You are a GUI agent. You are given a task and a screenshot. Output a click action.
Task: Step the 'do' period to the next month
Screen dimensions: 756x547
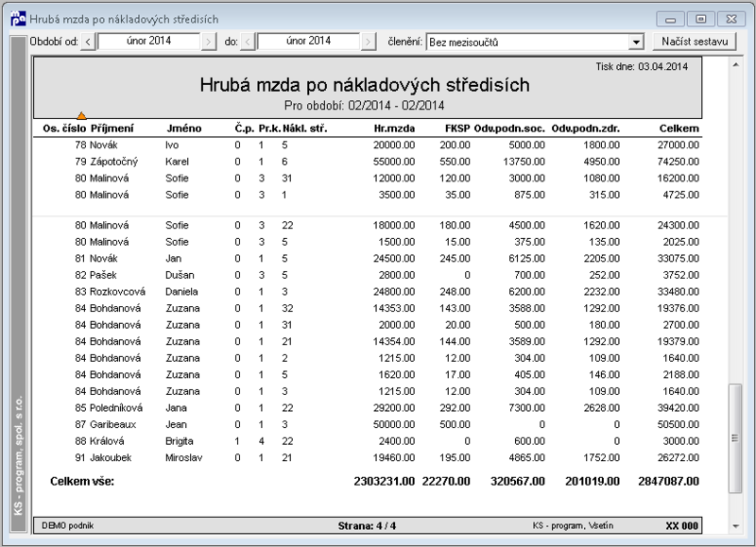tap(369, 42)
